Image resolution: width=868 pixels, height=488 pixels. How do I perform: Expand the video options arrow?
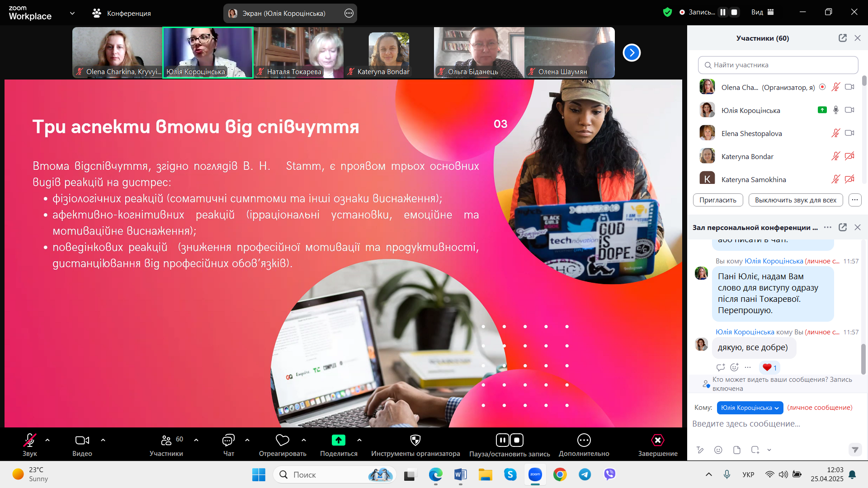click(x=103, y=440)
